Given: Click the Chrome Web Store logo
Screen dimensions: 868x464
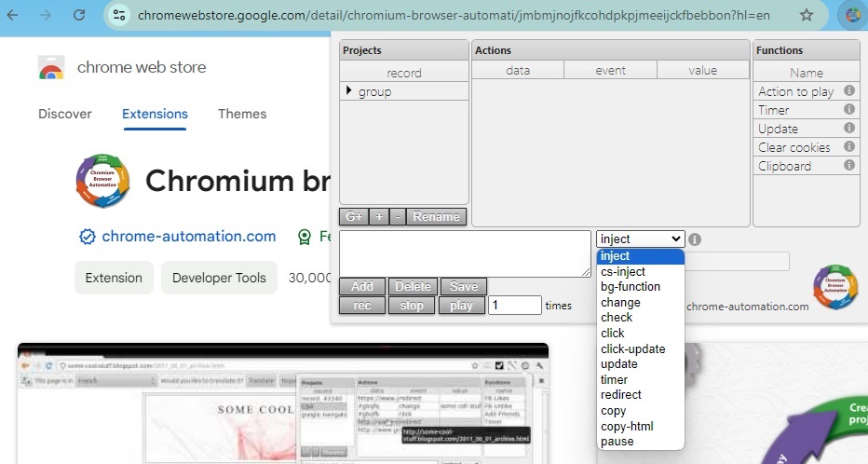Looking at the screenshot, I should click(x=51, y=68).
